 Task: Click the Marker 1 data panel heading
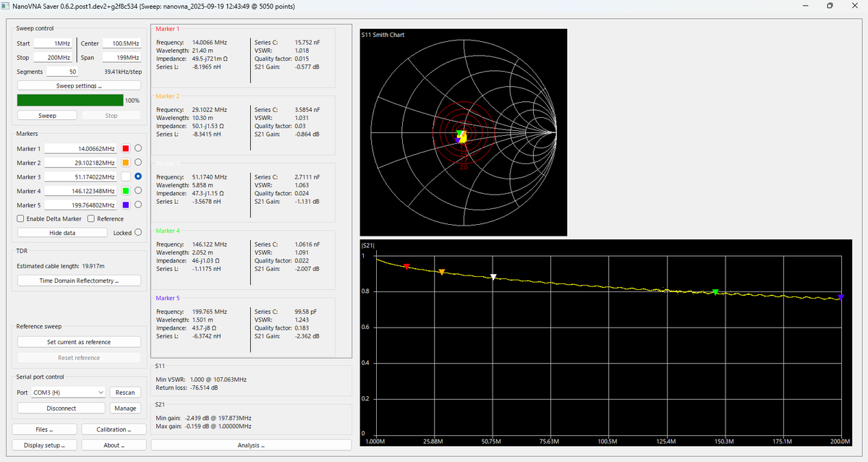[x=168, y=28]
